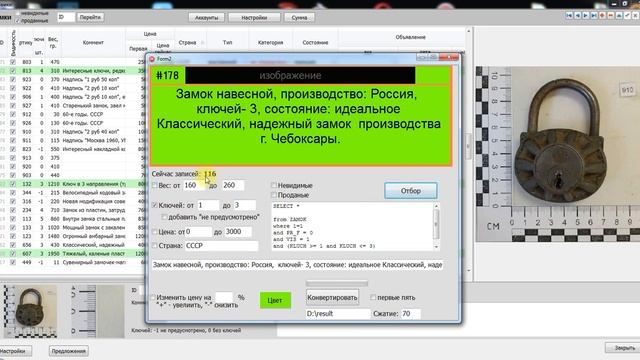Click the Страна field containing СССР
The image size is (640, 360).
click(222, 246)
